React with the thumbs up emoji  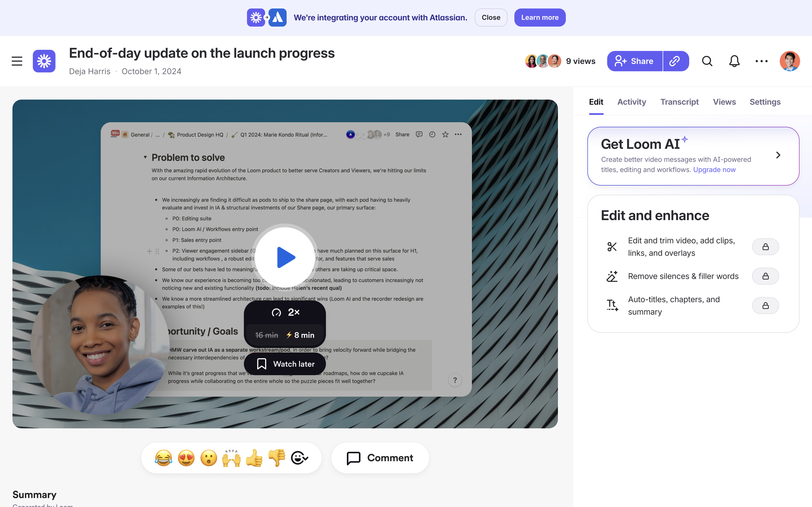pos(254,458)
